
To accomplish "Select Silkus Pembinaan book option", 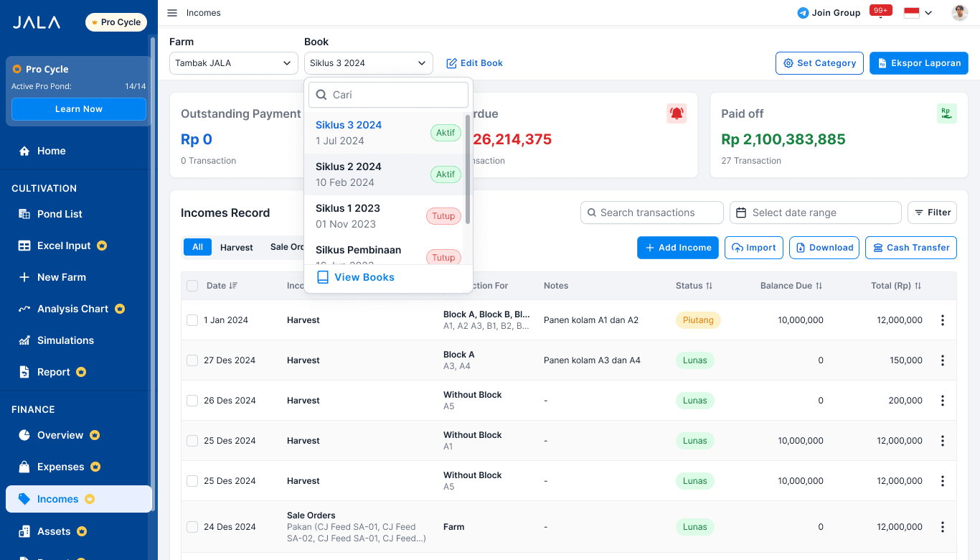I will (x=385, y=251).
